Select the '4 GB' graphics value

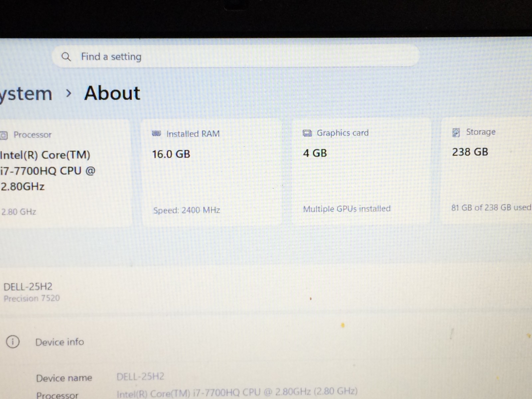click(x=315, y=153)
